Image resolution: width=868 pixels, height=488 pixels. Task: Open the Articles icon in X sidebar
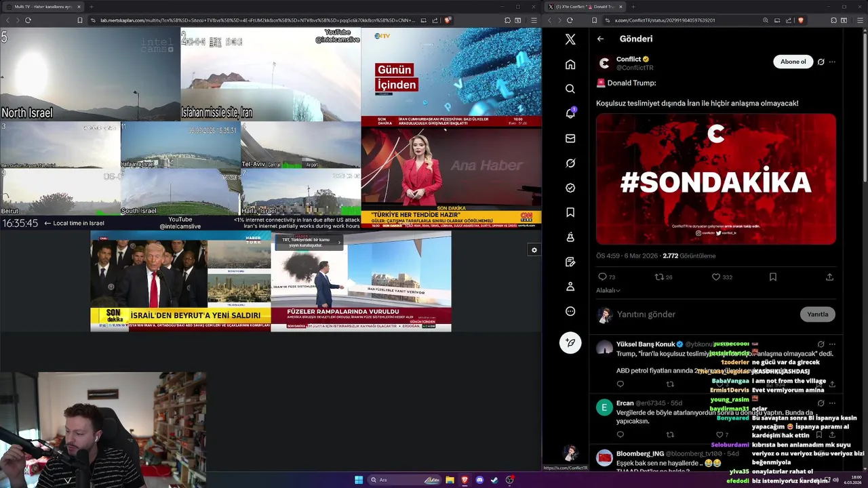point(570,262)
